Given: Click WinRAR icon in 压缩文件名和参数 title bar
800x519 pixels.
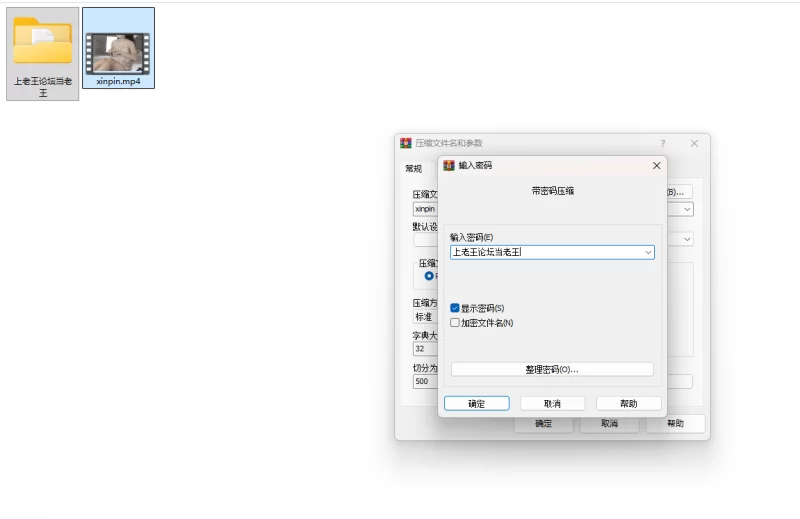Looking at the screenshot, I should [406, 143].
